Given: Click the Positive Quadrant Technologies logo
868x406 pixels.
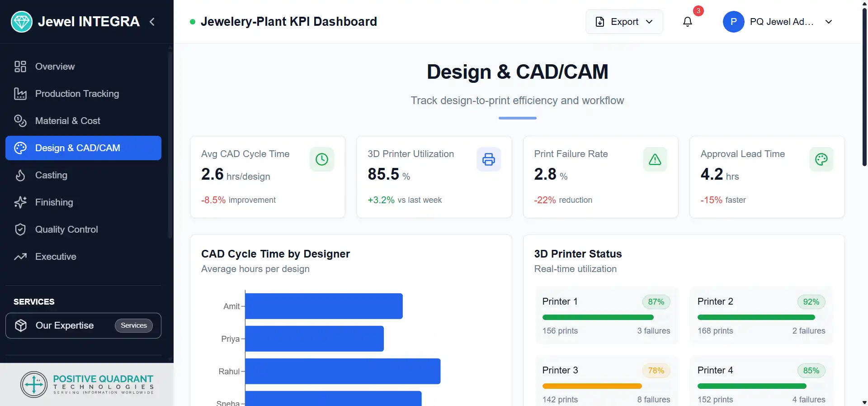Looking at the screenshot, I should pyautogui.click(x=87, y=384).
